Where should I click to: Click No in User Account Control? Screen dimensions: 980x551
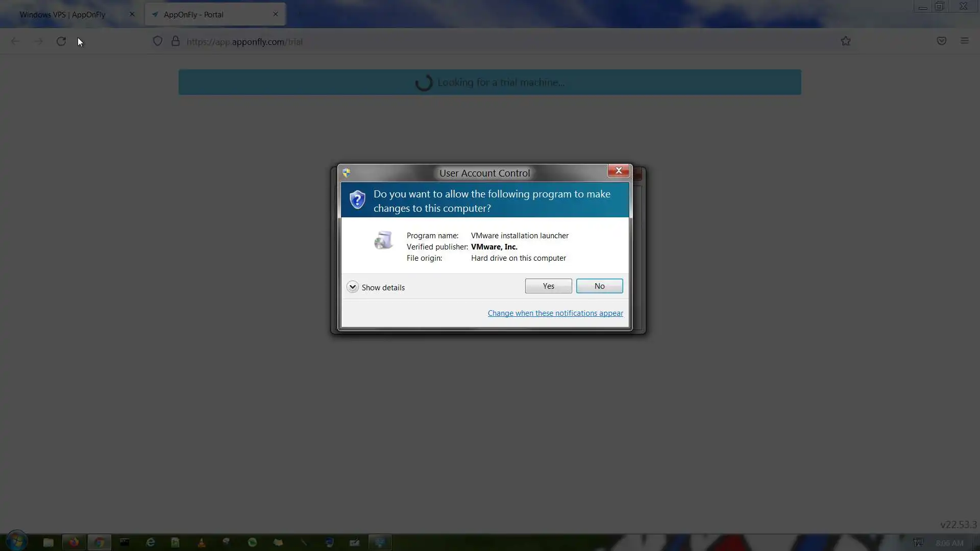click(599, 286)
